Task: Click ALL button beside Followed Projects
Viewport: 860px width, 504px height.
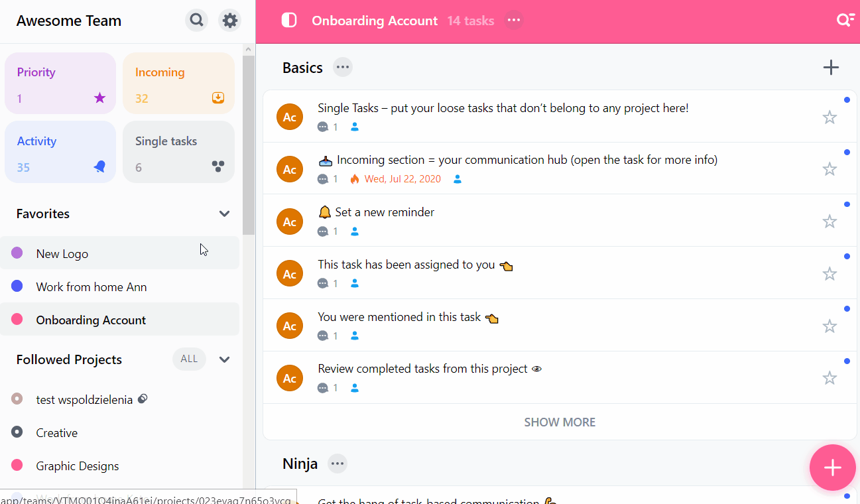Action: 189,359
